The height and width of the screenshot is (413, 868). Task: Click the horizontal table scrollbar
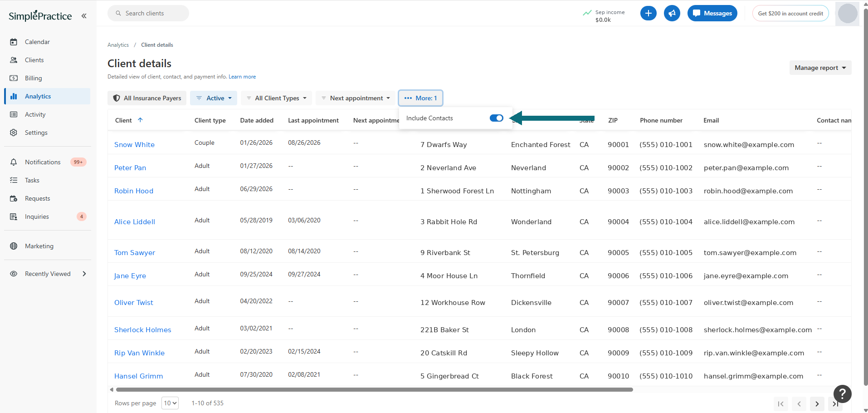point(374,389)
